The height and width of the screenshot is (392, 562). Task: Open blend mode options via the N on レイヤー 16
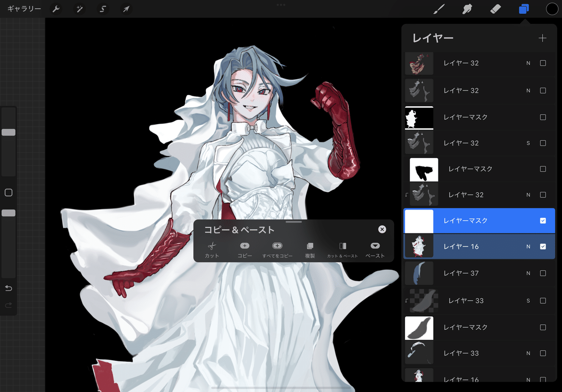tap(528, 246)
